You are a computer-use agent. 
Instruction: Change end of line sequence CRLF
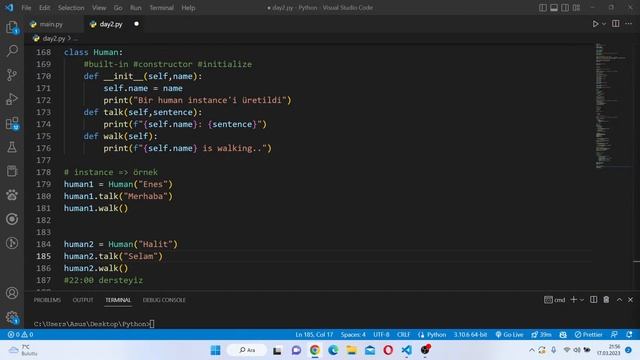(x=403, y=335)
